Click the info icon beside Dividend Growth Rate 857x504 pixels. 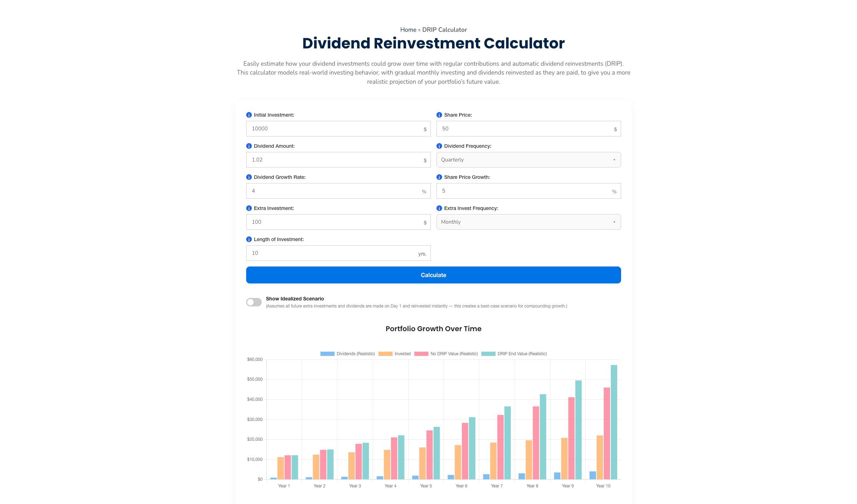click(x=249, y=177)
